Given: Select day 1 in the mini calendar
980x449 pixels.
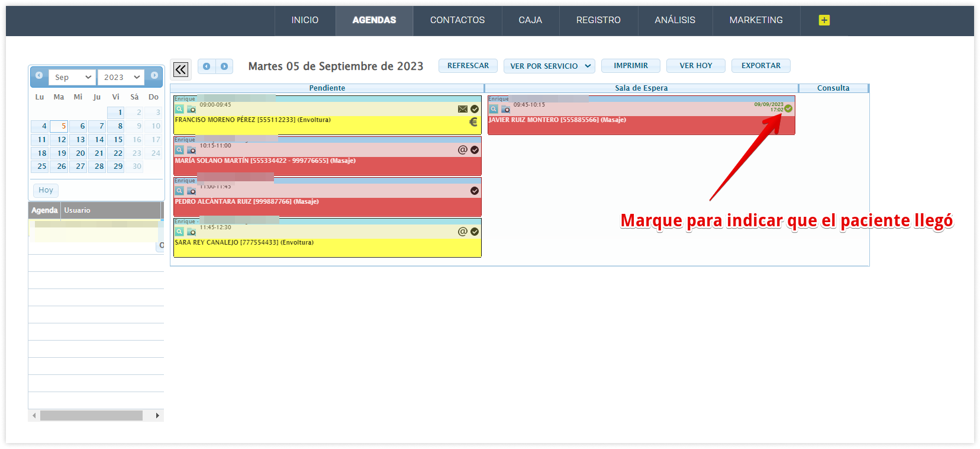Looking at the screenshot, I should pos(115,113).
